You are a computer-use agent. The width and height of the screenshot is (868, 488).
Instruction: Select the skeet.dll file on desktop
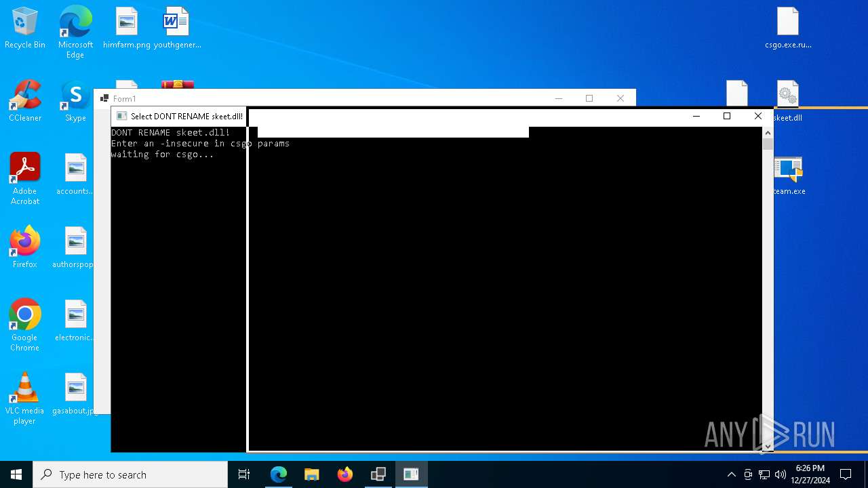pos(788,101)
